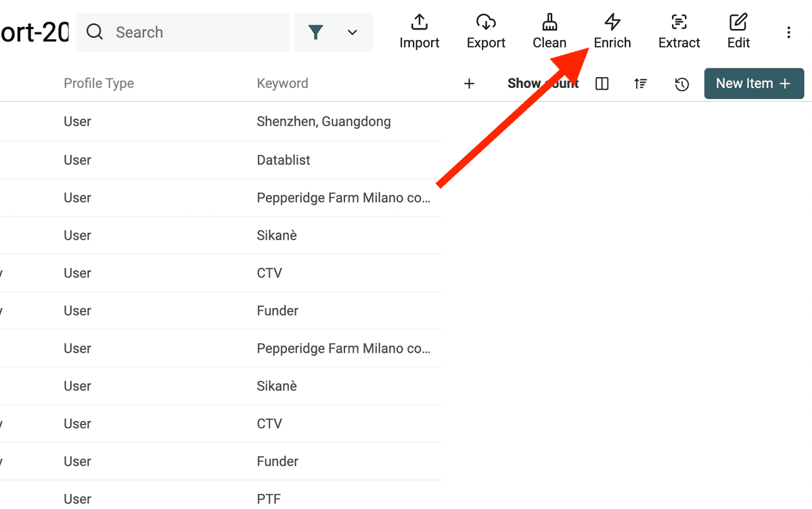The height and width of the screenshot is (509, 812).
Task: Select the PTF keyword cell
Action: 269,500
